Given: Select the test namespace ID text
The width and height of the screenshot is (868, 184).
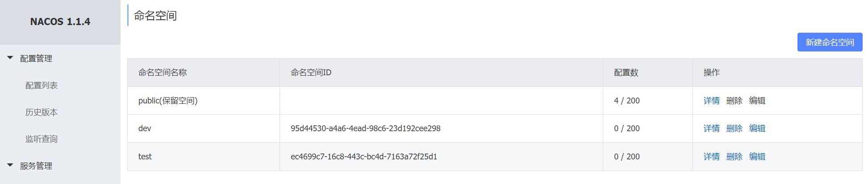Looking at the screenshot, I should tap(363, 157).
